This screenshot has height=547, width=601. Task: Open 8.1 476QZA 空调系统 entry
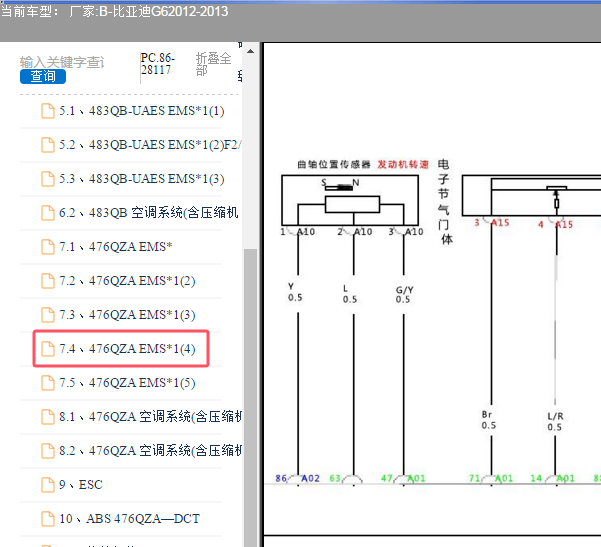(150, 417)
